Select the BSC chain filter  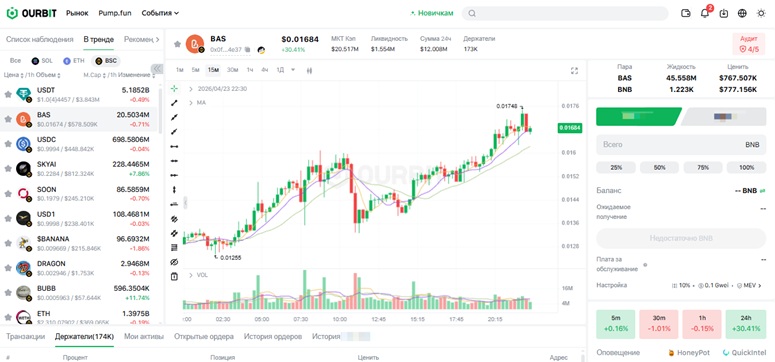click(x=106, y=60)
